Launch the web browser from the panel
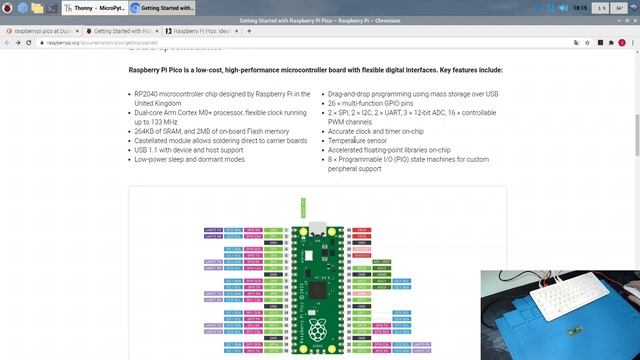The width and height of the screenshot is (640, 360). pyautogui.click(x=22, y=8)
